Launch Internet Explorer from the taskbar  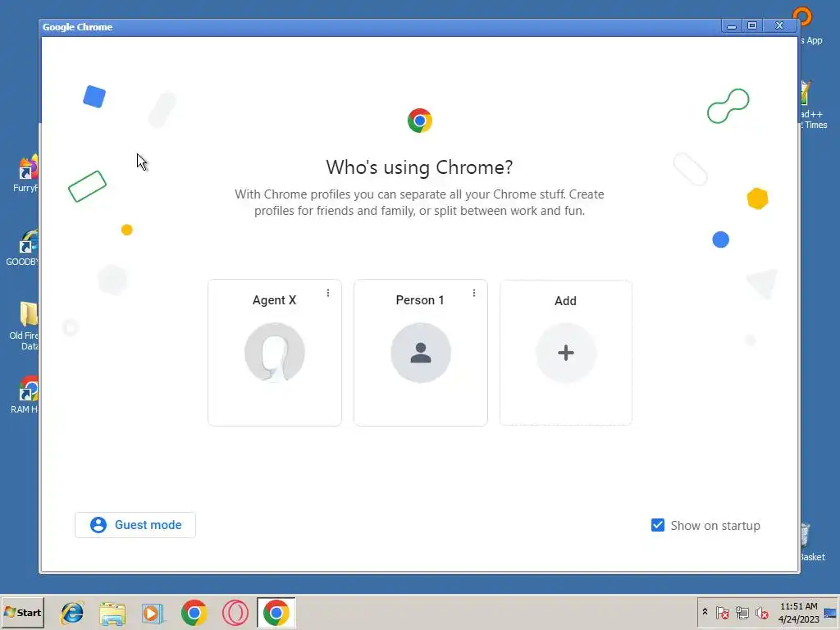point(72,613)
